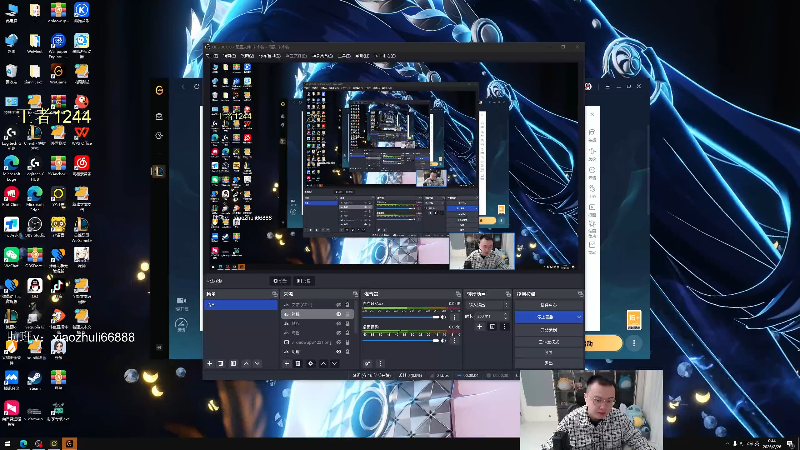Open advanced audio settings icon below mixer
This screenshot has width=800, height=450.
coord(368,363)
